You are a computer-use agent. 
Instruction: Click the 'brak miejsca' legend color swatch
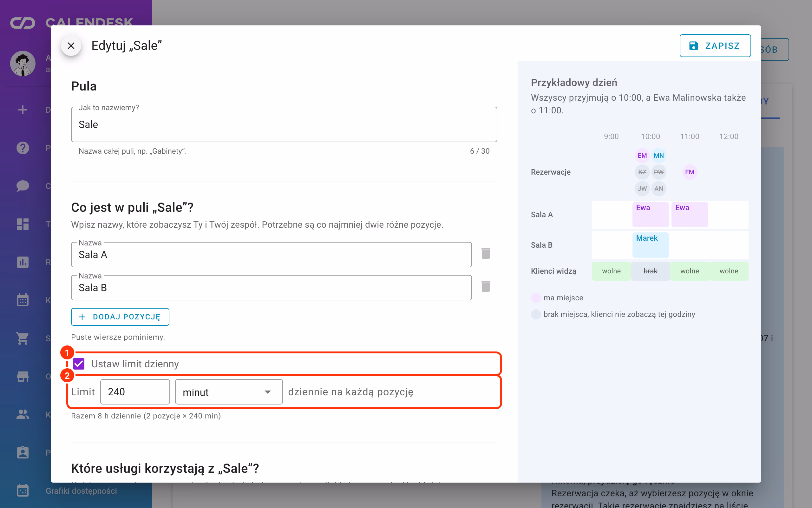[x=536, y=314]
